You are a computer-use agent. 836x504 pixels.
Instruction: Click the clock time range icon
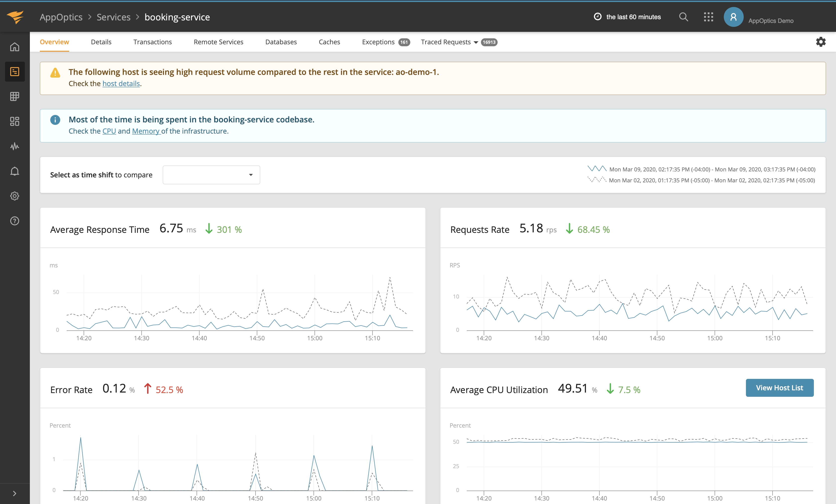click(x=597, y=17)
